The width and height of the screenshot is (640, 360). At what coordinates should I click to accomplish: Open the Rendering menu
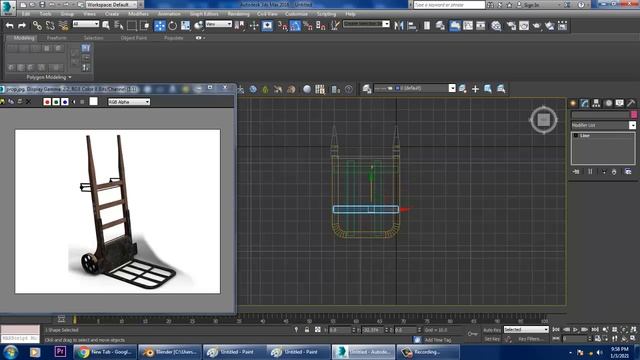coord(238,14)
